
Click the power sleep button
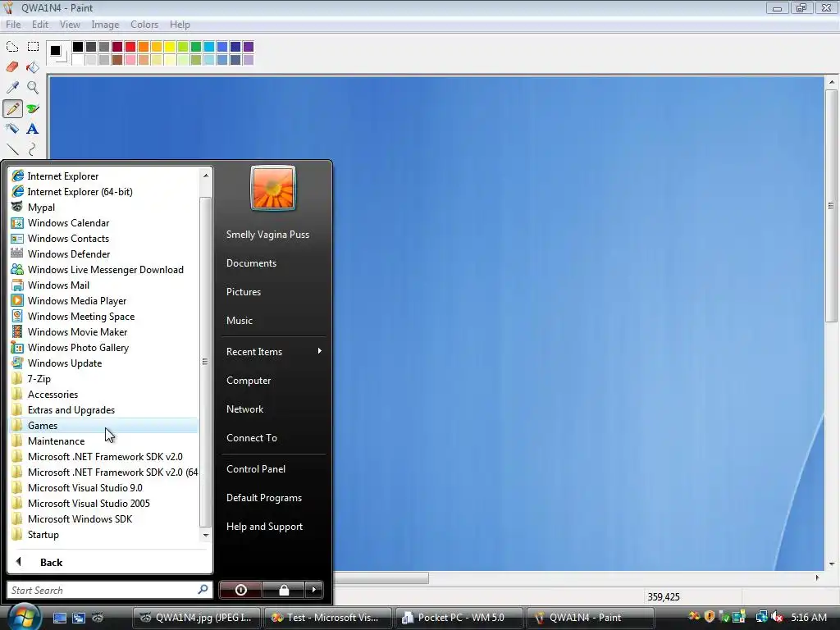240,590
